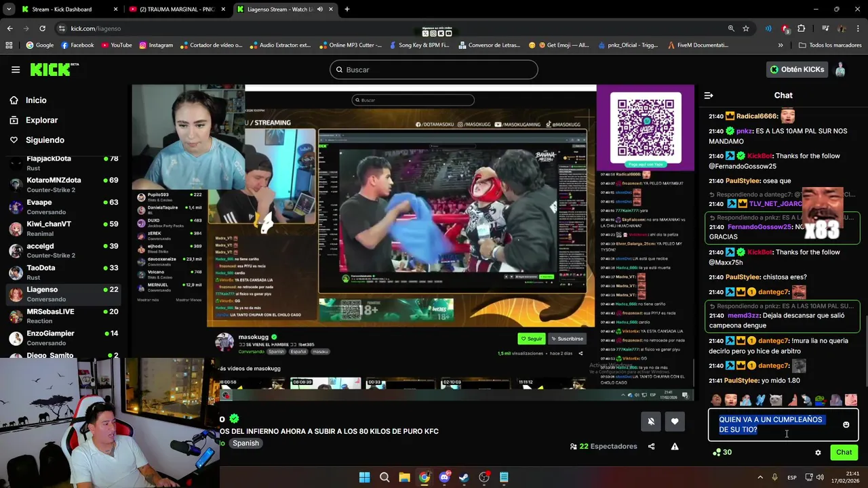Click the ESP keyboard language indicator
Screen dimensions: 868x488
[792, 478]
